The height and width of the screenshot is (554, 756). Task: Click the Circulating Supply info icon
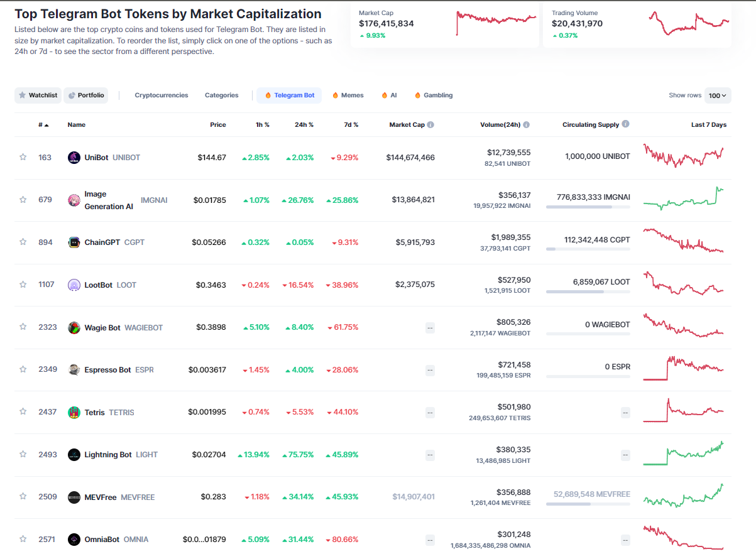[625, 124]
